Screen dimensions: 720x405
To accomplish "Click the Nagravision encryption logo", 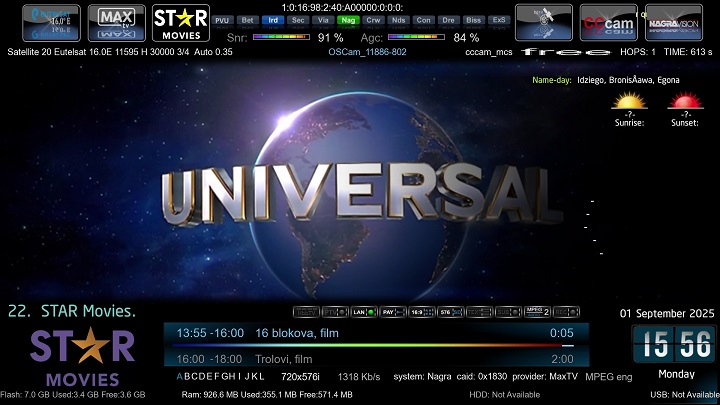I will point(674,23).
